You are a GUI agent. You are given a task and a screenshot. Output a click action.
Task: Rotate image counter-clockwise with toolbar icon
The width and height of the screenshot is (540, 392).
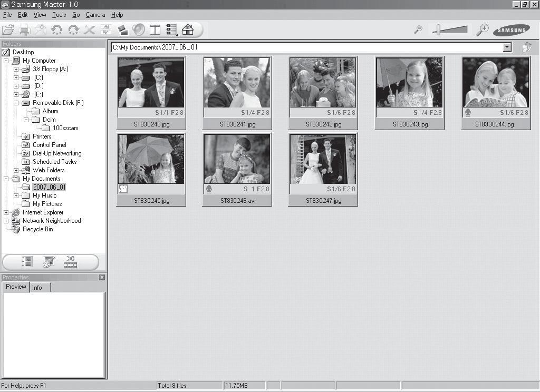56,30
